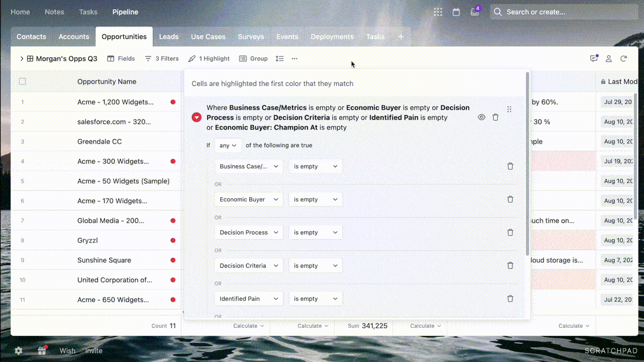Open the apps grid icon
The height and width of the screenshot is (362, 644).
[x=438, y=12]
